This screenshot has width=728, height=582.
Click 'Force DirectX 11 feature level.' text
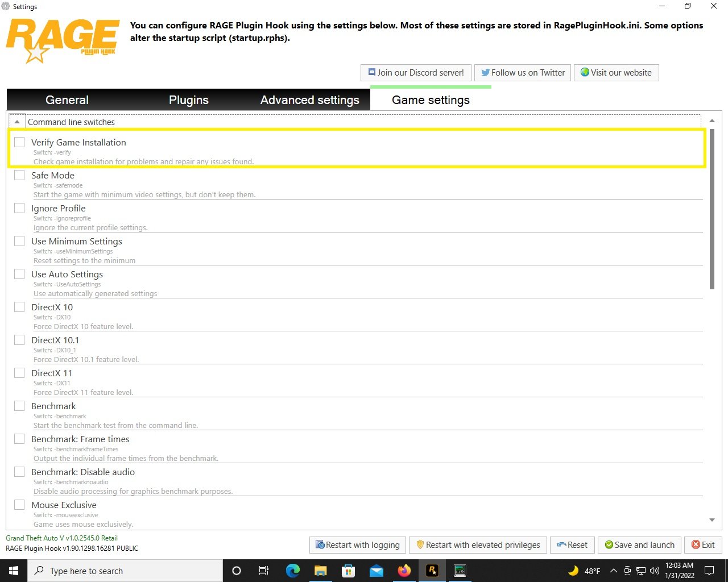click(x=83, y=393)
